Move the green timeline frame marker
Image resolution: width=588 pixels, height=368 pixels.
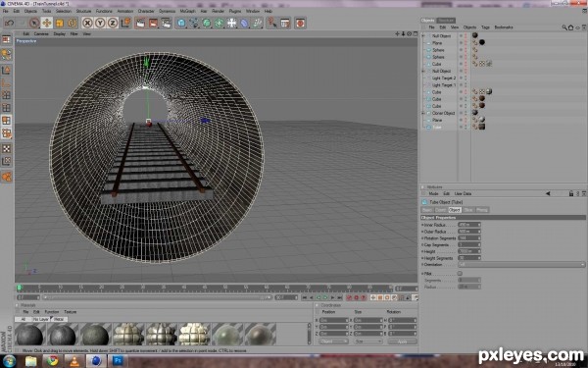pyautogui.click(x=20, y=288)
